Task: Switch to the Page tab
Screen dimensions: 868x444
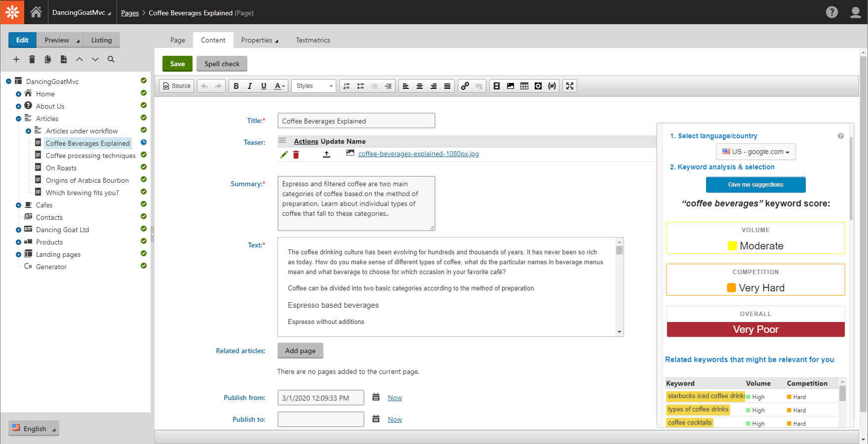Action: pyautogui.click(x=178, y=40)
